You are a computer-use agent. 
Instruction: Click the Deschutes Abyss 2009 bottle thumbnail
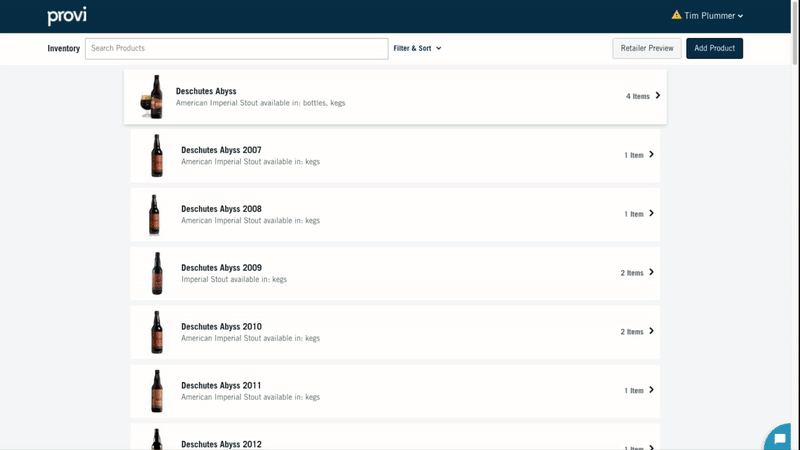click(x=157, y=273)
